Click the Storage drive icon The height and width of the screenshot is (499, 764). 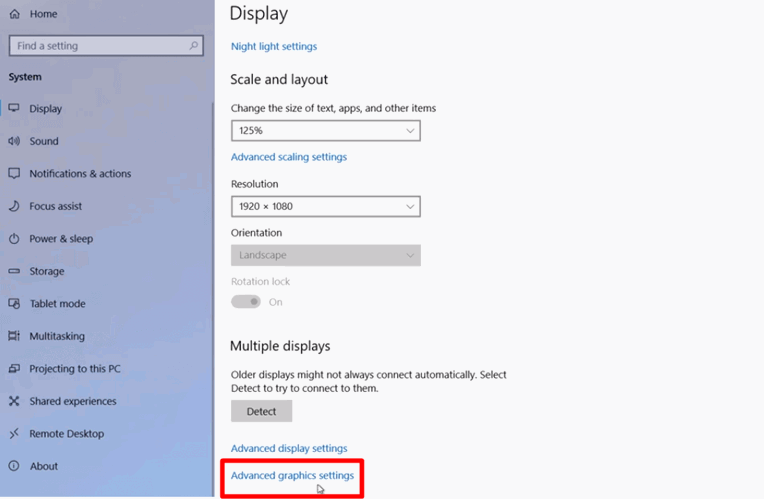point(14,271)
